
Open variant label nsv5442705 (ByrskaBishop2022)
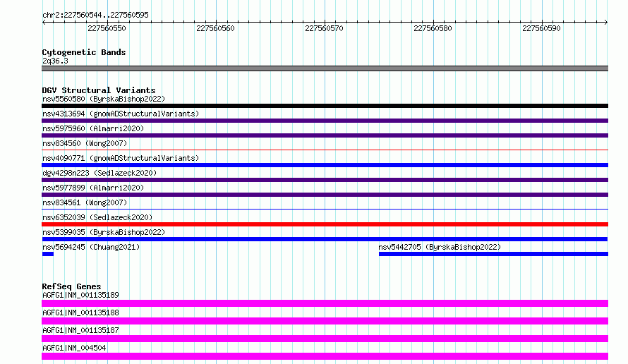click(x=440, y=247)
